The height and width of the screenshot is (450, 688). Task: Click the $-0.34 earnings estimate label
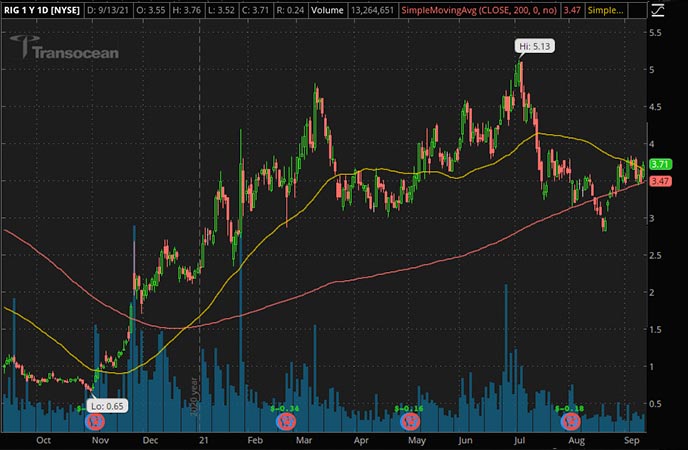(285, 408)
